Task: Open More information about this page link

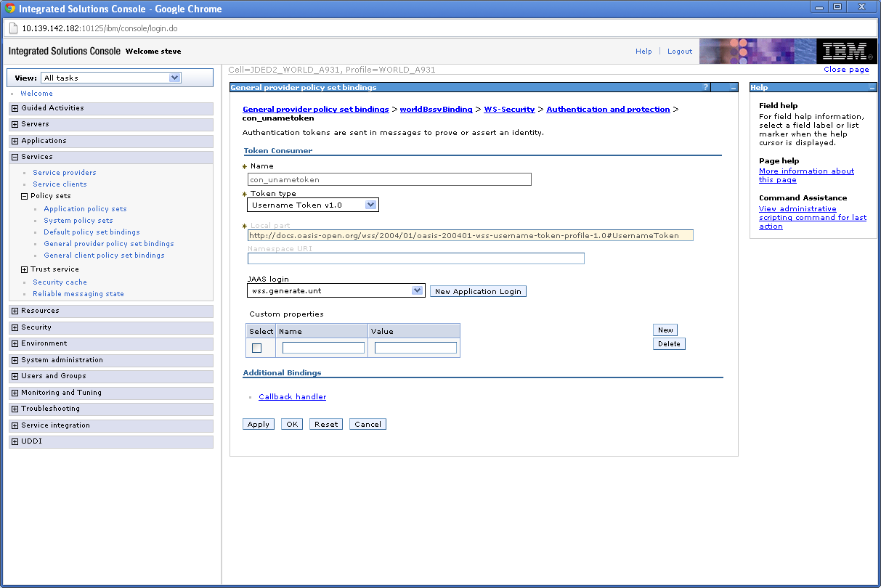Action: click(806, 176)
